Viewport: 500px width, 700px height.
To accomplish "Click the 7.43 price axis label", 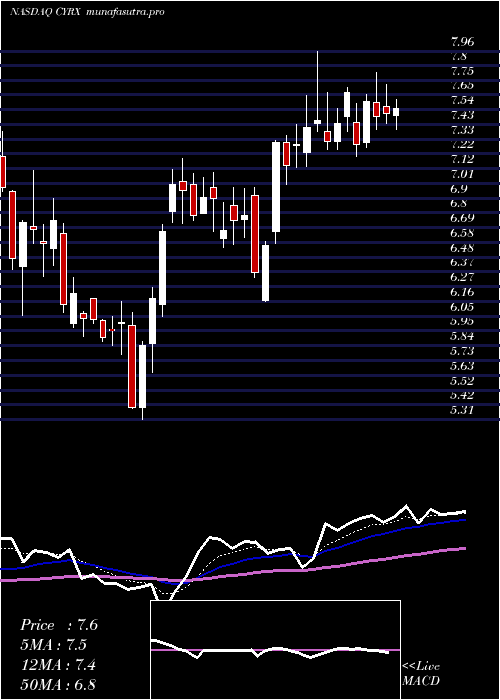I will tap(462, 115).
